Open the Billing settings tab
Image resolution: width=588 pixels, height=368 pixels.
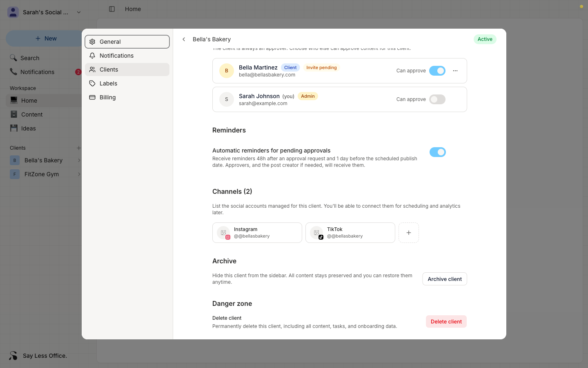click(127, 97)
